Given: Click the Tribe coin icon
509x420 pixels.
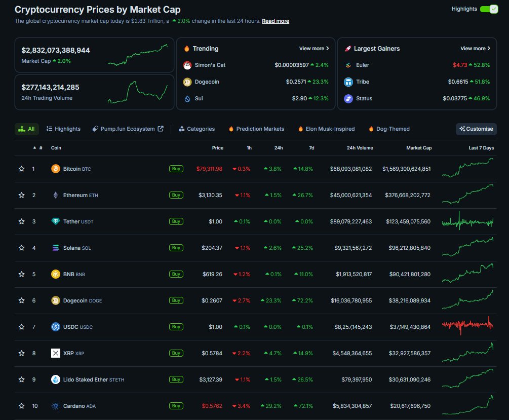Looking at the screenshot, I should tap(348, 82).
